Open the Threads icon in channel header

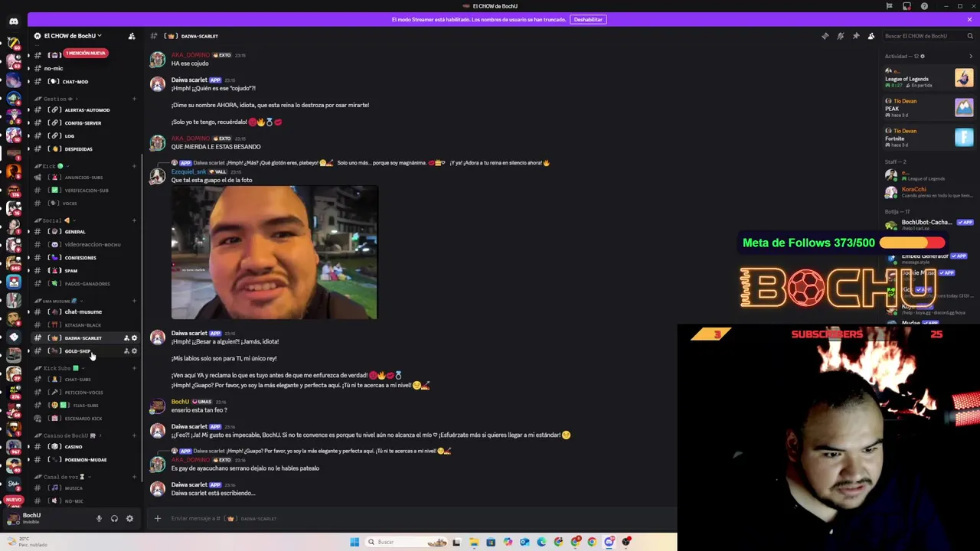(825, 36)
